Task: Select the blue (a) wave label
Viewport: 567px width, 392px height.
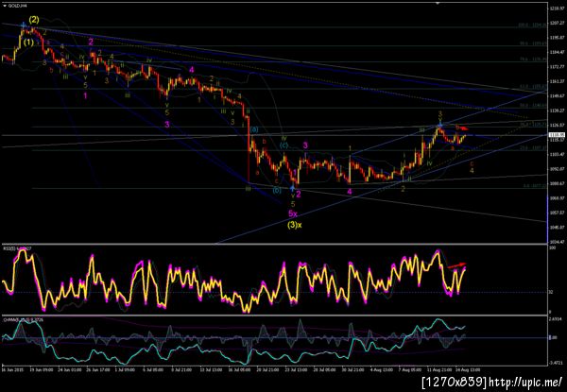Action: 254,129
